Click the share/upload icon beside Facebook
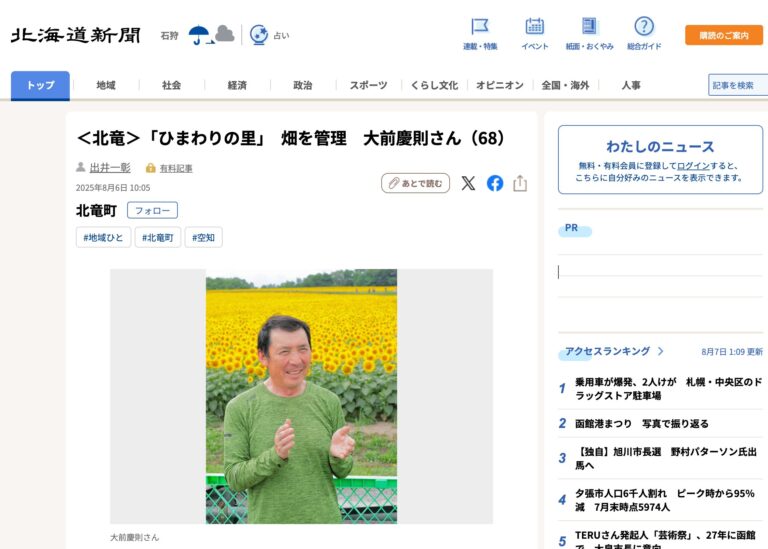 tap(520, 183)
